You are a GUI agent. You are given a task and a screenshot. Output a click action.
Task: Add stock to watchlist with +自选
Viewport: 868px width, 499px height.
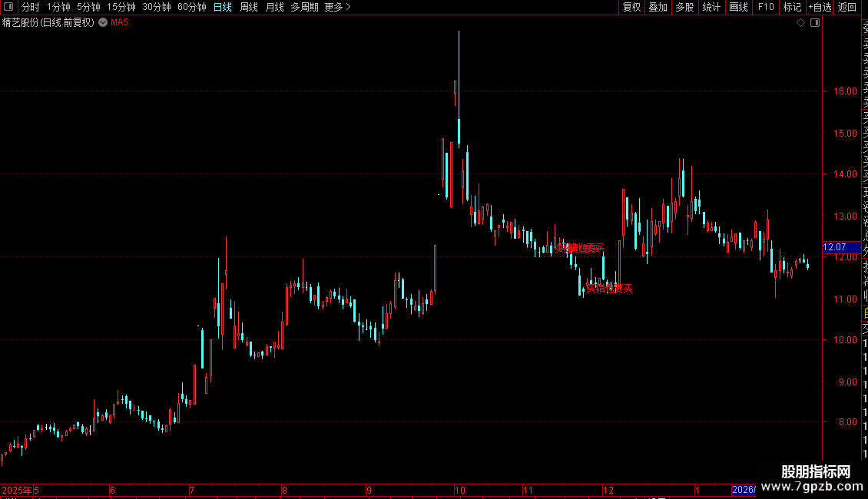tap(820, 7)
